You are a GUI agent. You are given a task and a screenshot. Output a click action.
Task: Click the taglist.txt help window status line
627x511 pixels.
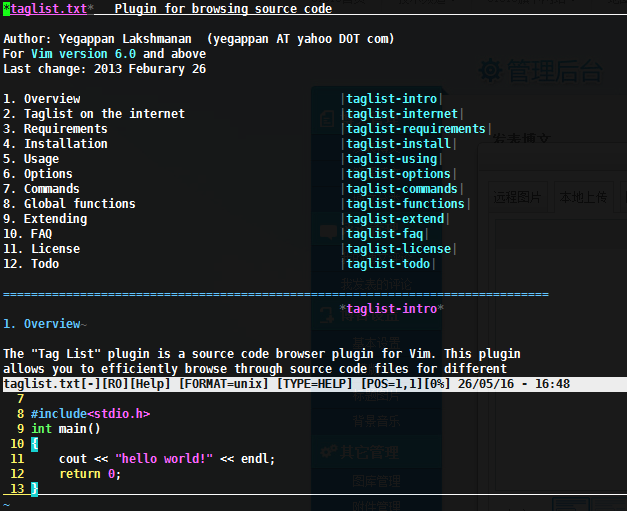pos(315,384)
